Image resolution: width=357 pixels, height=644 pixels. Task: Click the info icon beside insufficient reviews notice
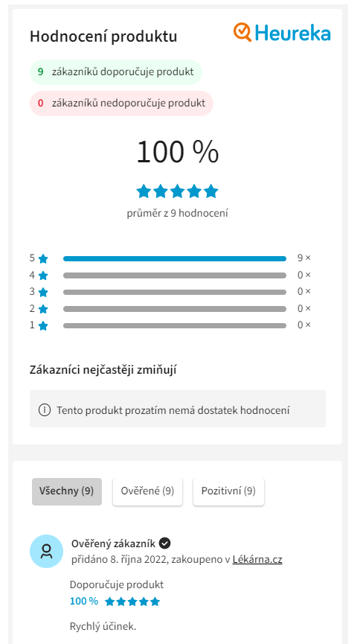click(45, 410)
